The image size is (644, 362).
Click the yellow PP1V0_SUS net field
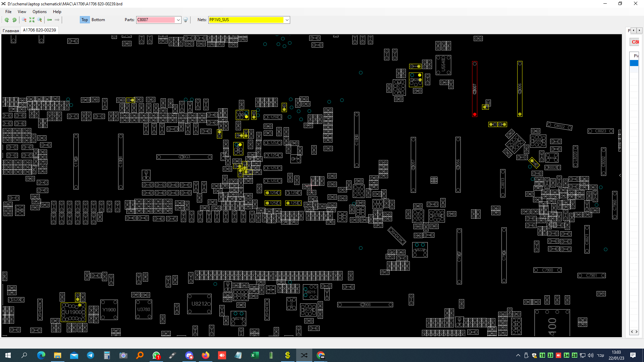point(246,20)
